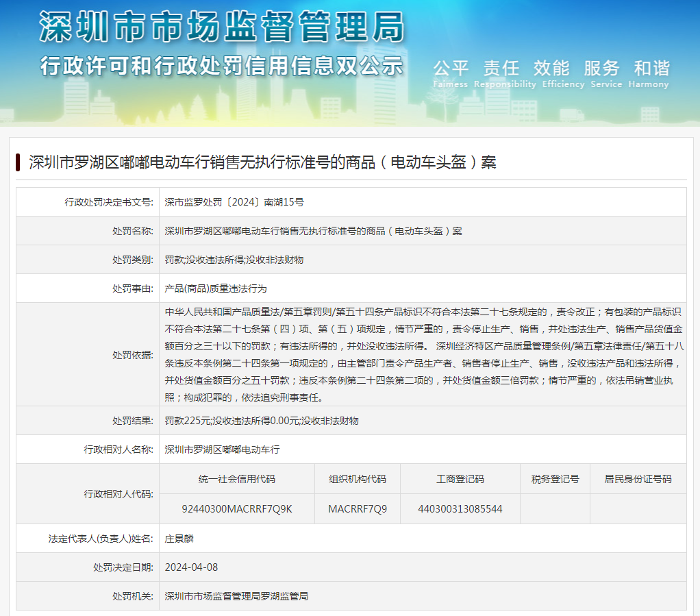Click the 深圳市市场监督管理局 banner title
The image size is (700, 616).
coord(221,27)
